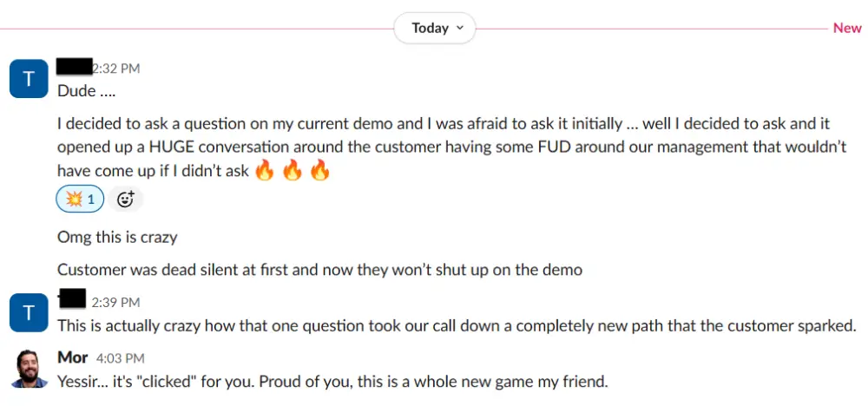868x406 pixels.
Task: Click the T avatar beside the 2:39 PM message
Action: [x=29, y=312]
